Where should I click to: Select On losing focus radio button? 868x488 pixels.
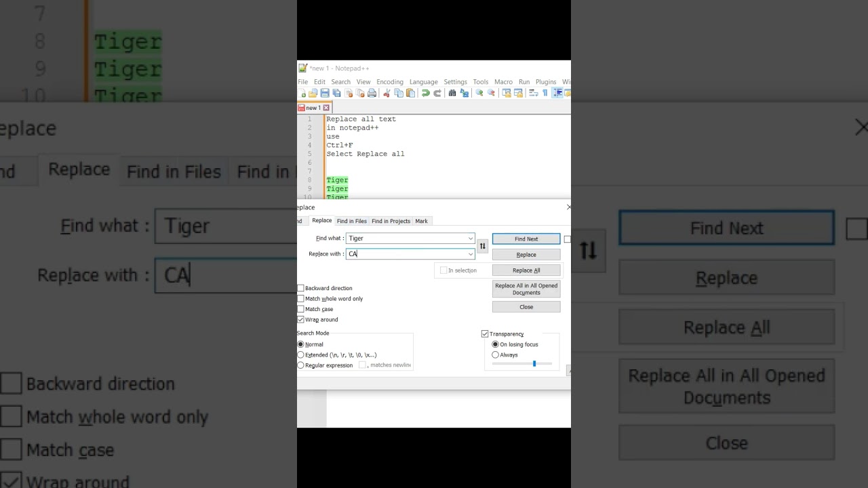tap(495, 344)
